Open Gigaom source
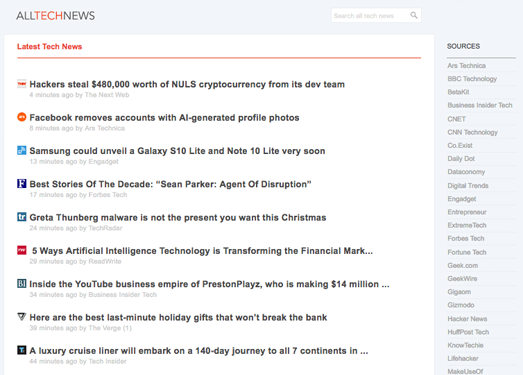This screenshot has width=523, height=375. tap(459, 292)
